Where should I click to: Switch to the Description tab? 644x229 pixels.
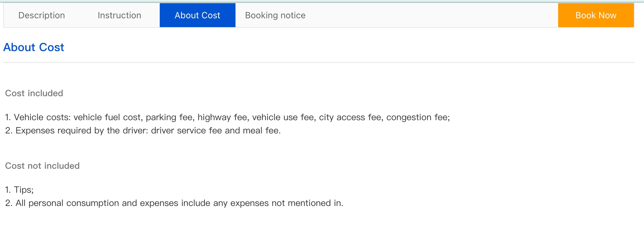coord(42,15)
